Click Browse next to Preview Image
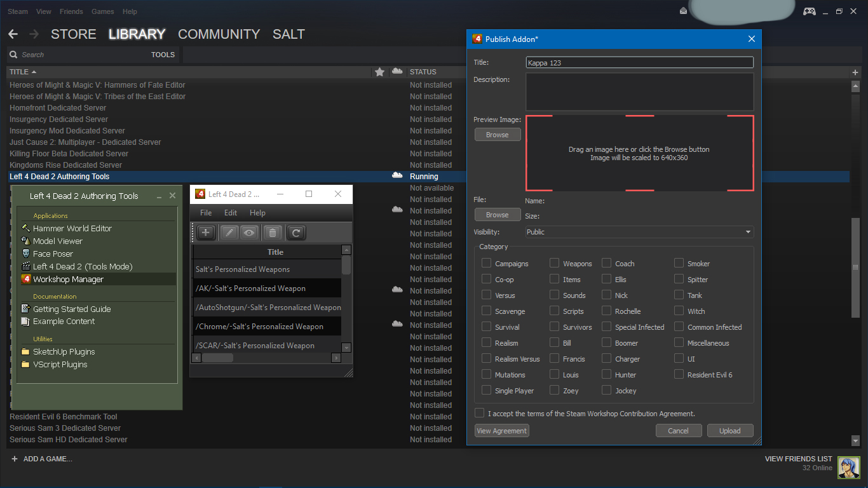Screen dimensions: 868x488 point(498,135)
